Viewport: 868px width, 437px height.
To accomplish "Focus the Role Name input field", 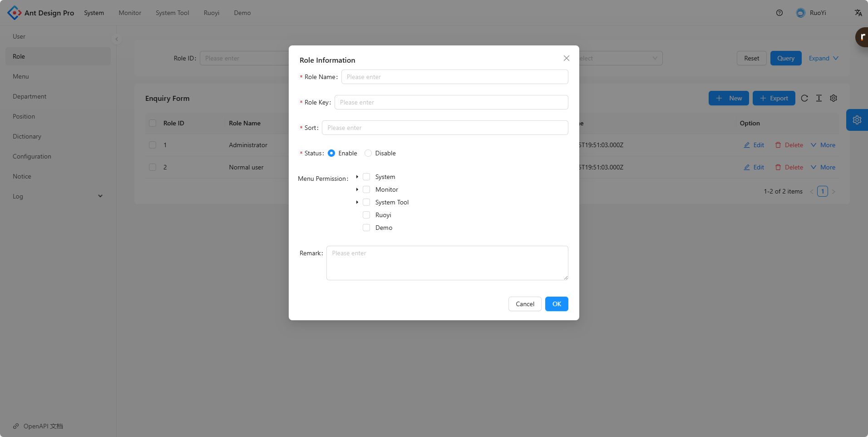I will (x=454, y=77).
